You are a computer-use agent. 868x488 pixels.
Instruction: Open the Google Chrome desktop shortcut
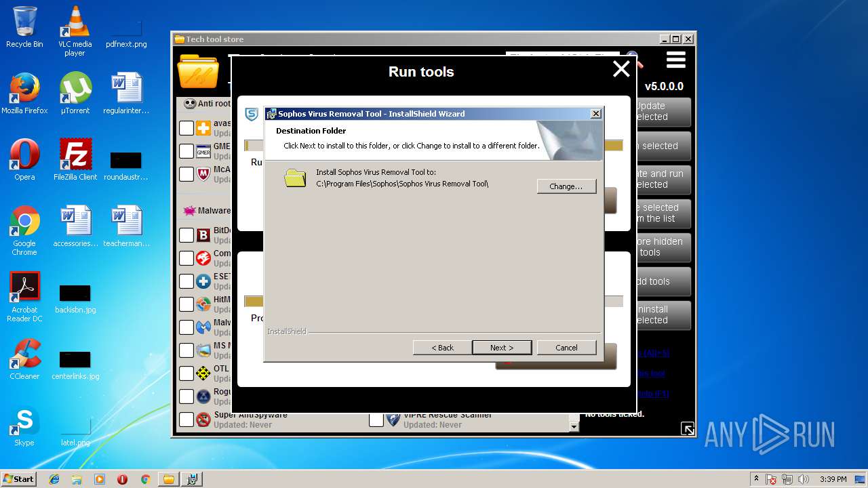click(x=24, y=230)
